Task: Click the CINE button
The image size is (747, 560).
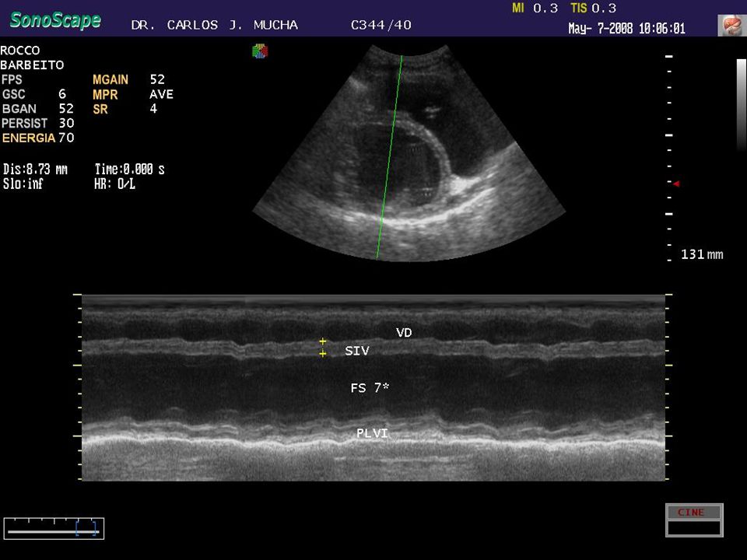Action: [694, 513]
